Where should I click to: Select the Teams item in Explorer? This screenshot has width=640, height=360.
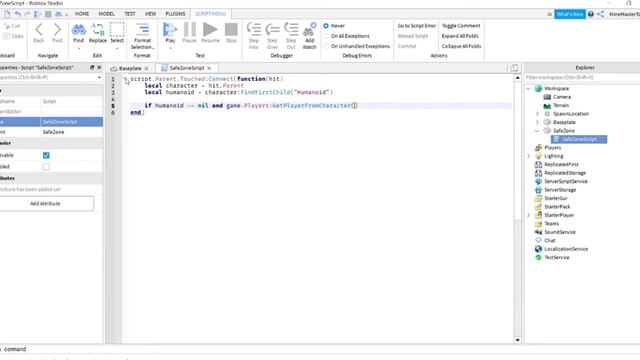[x=551, y=223]
